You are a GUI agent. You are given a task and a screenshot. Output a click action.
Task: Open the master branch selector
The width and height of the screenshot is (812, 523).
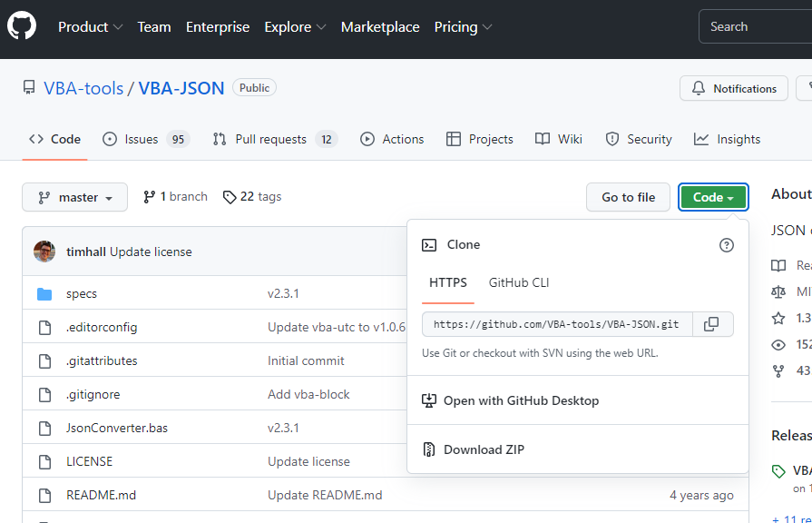(74, 197)
